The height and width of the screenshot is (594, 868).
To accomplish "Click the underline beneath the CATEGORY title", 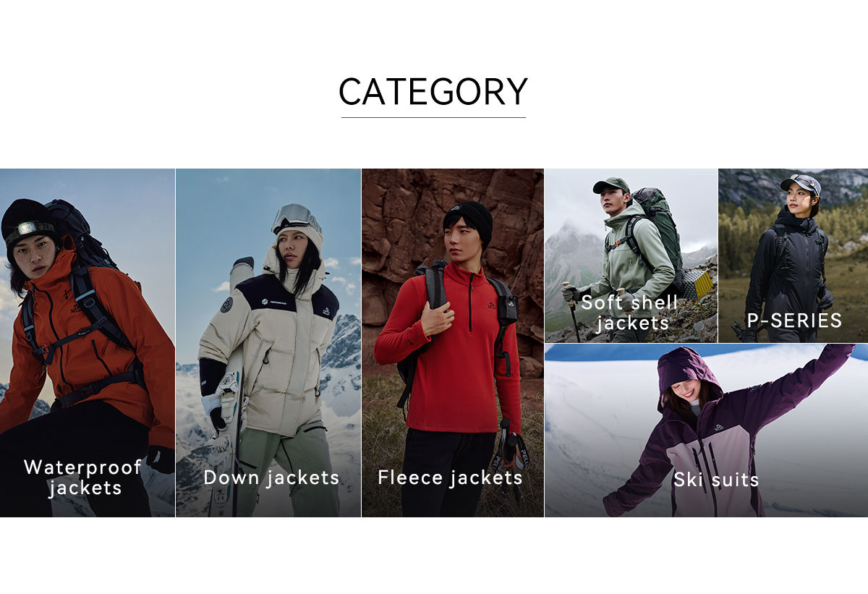I will [x=433, y=117].
